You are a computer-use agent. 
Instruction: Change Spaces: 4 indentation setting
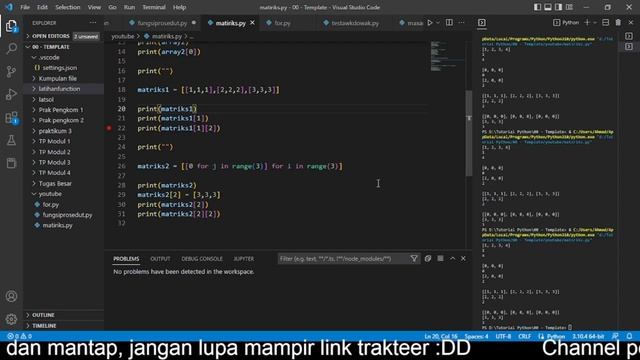point(476,336)
